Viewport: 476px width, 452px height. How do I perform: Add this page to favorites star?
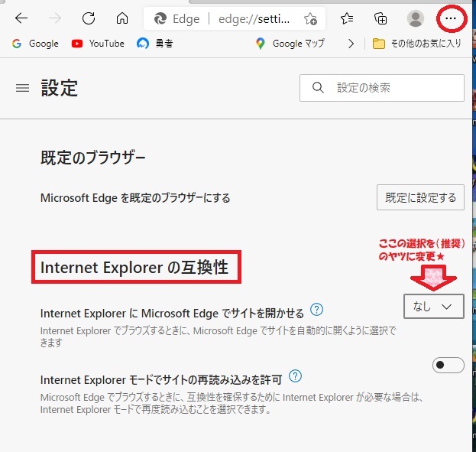click(x=310, y=19)
